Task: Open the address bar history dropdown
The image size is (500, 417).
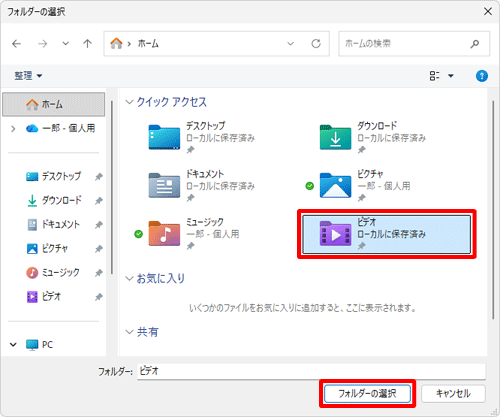Action: point(291,44)
